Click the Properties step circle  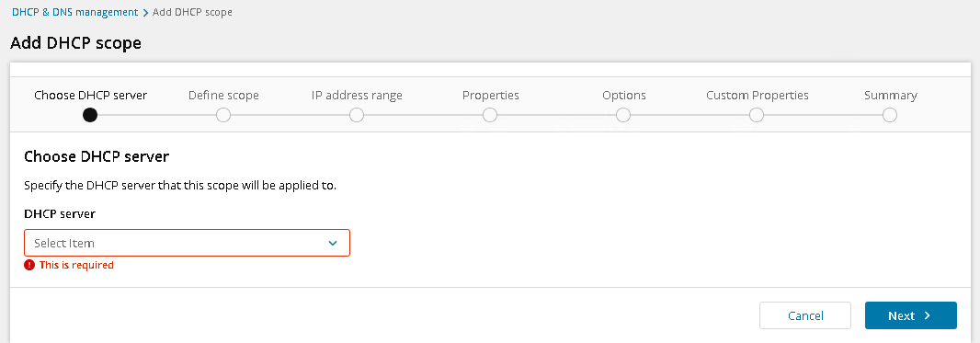[490, 116]
